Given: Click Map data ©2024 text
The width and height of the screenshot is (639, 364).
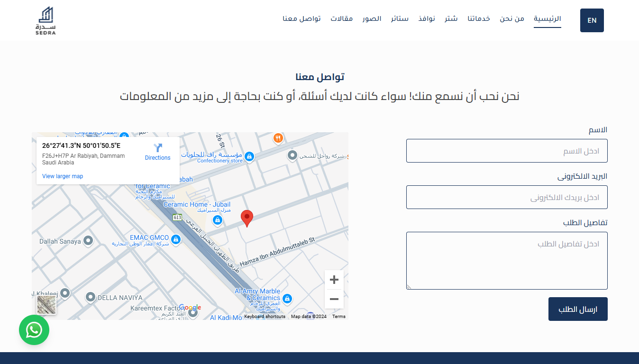Looking at the screenshot, I should click(309, 317).
